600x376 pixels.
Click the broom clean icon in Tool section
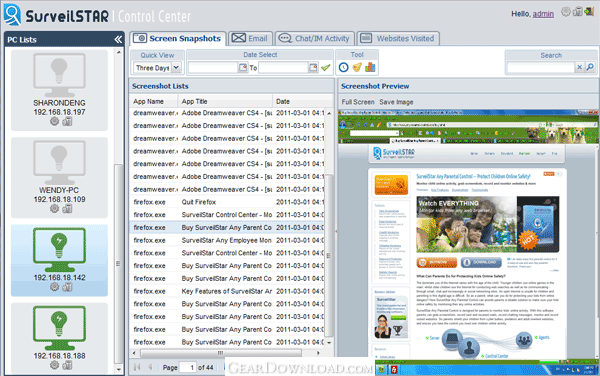357,67
